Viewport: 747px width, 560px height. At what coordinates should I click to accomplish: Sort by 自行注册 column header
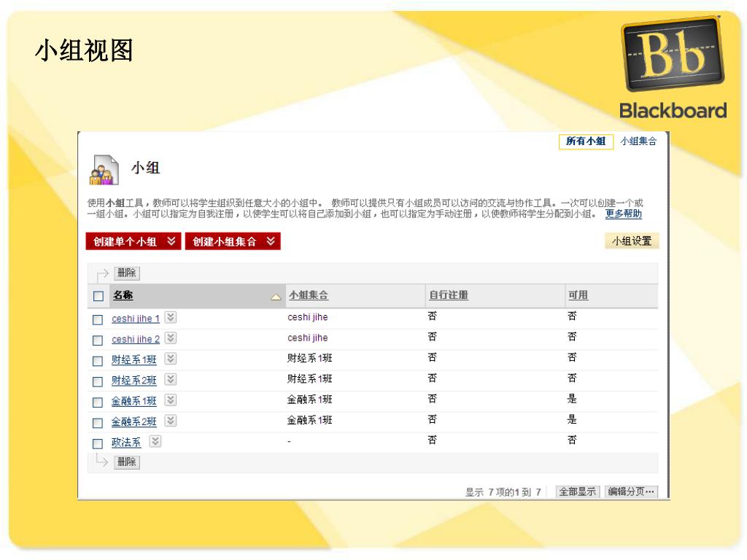449,295
